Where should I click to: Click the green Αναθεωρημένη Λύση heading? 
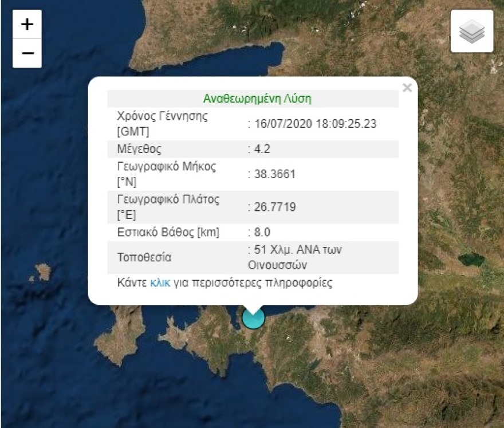[257, 98]
